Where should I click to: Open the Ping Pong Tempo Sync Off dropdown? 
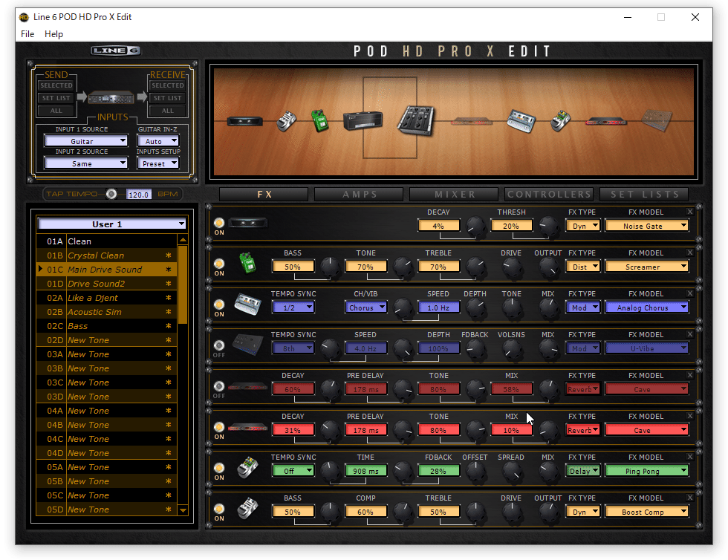(x=293, y=471)
